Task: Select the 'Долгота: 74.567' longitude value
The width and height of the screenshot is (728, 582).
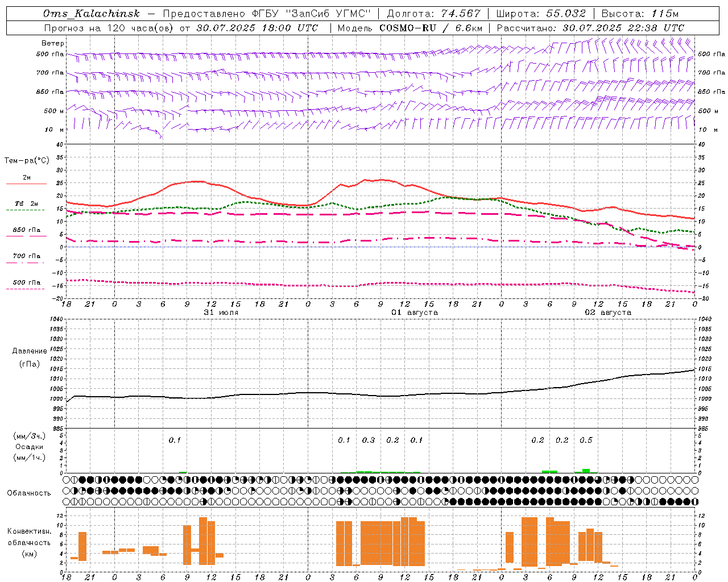Action: tap(434, 14)
